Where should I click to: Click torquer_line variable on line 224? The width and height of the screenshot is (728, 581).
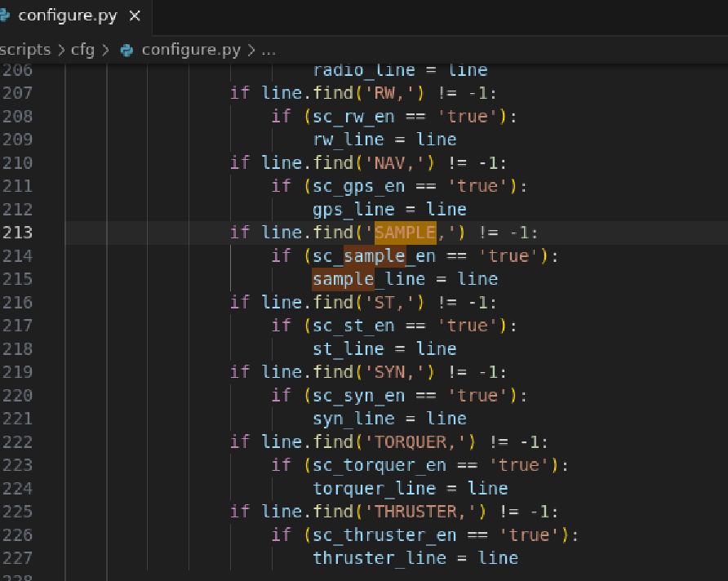point(375,489)
